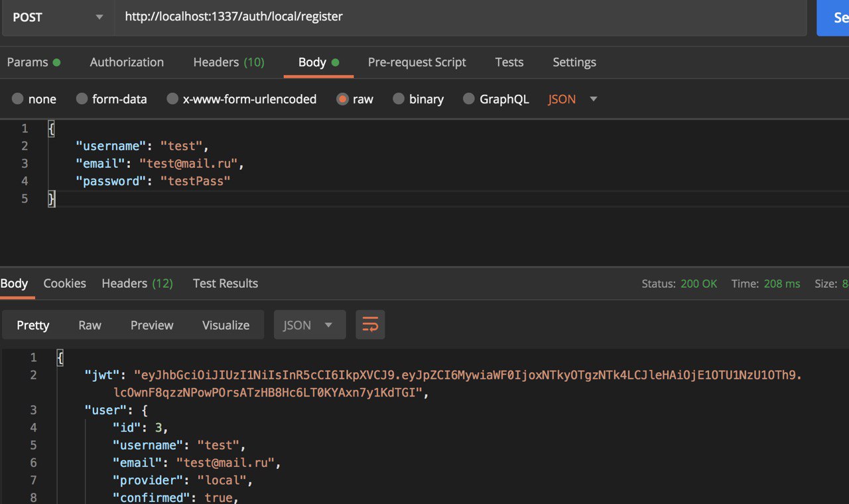849x504 pixels.
Task: Select the x-www-form-urlencoded radio button
Action: pyautogui.click(x=172, y=99)
